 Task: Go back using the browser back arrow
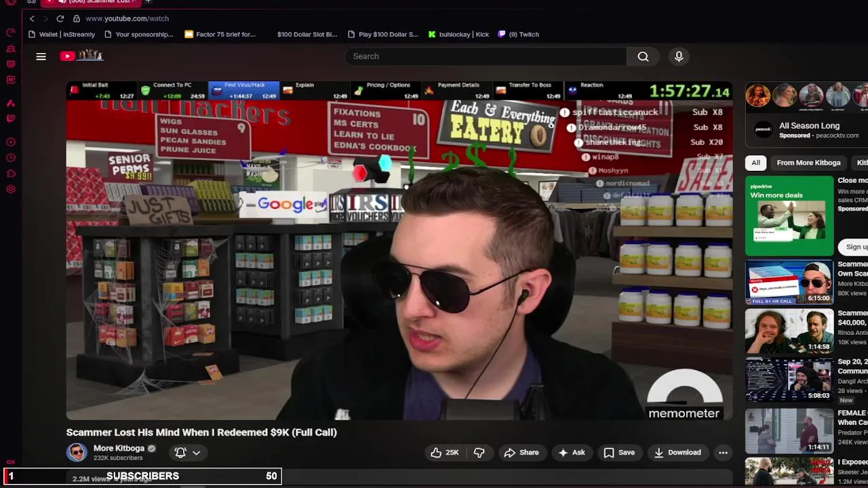(x=32, y=18)
